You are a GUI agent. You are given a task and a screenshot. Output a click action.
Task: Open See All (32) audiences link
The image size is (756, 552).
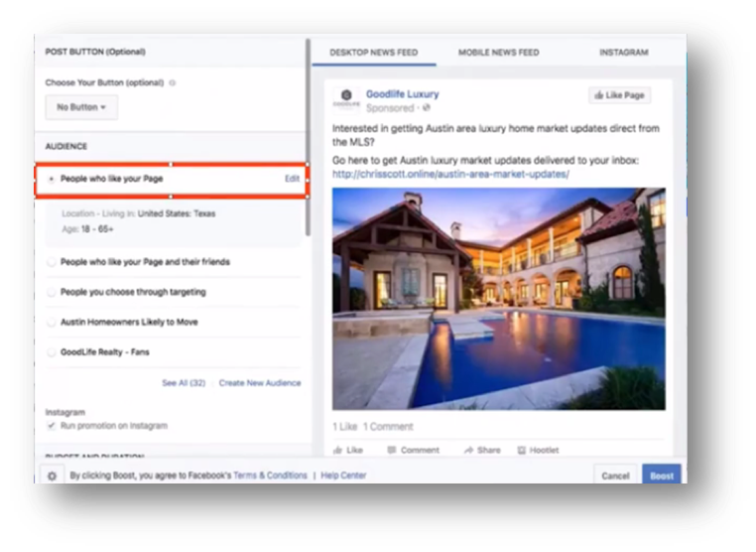coord(184,383)
